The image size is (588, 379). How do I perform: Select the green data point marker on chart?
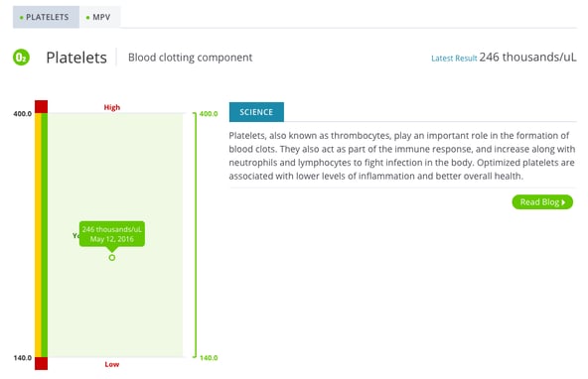[x=112, y=258]
